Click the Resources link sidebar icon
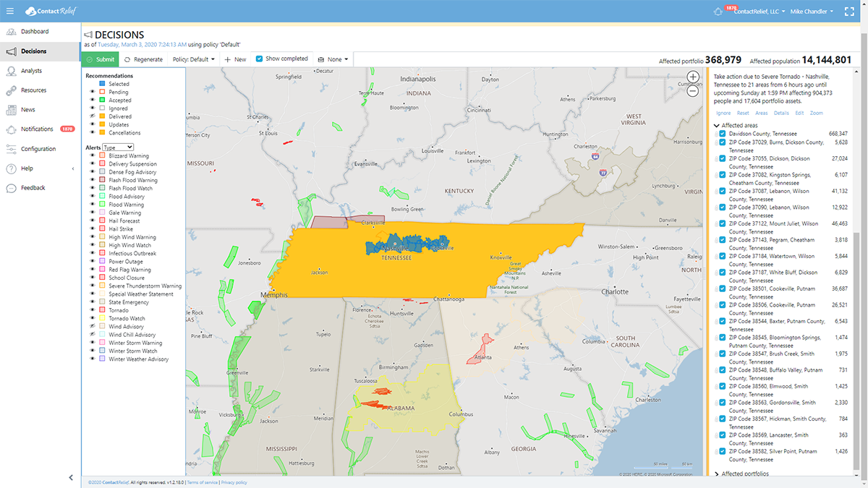 tap(11, 90)
